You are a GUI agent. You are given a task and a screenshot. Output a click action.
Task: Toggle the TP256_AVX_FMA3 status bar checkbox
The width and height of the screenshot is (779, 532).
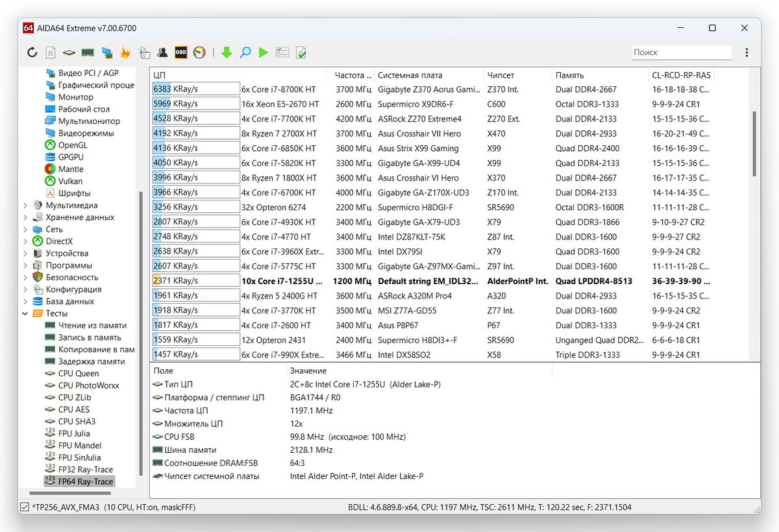(x=24, y=507)
